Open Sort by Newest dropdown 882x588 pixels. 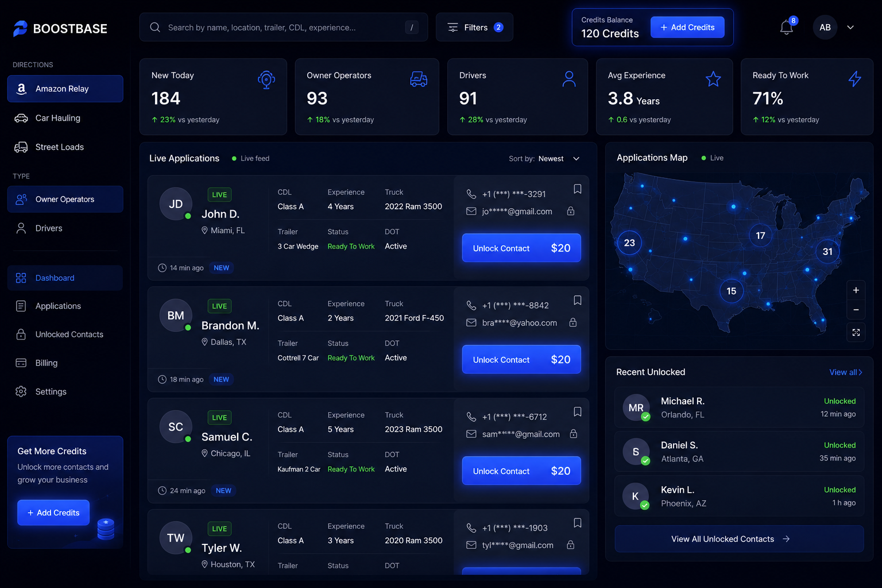point(544,158)
